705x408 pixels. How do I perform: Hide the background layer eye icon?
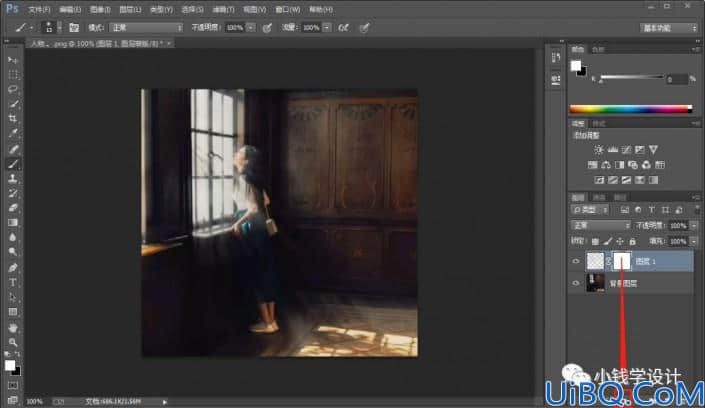[576, 283]
